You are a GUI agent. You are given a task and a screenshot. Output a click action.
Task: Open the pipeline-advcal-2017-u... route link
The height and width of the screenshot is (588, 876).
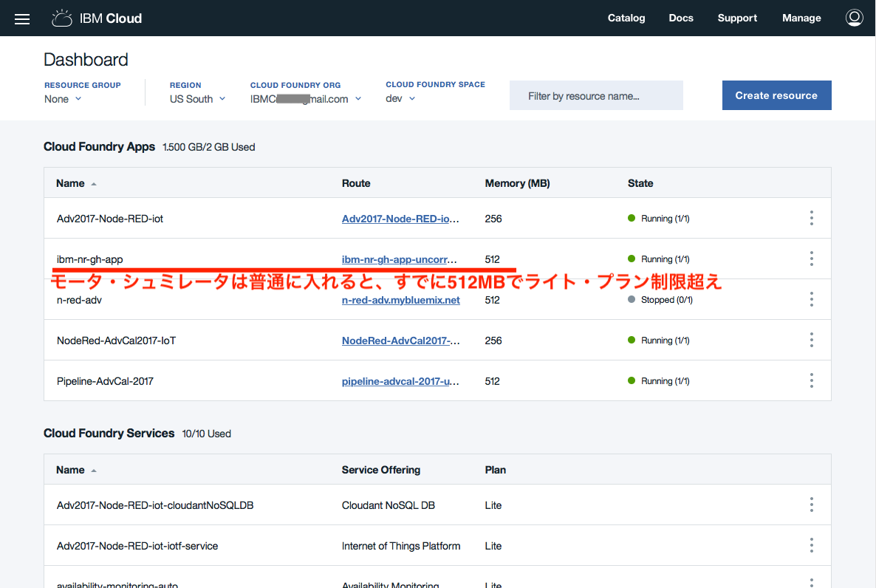click(x=400, y=381)
